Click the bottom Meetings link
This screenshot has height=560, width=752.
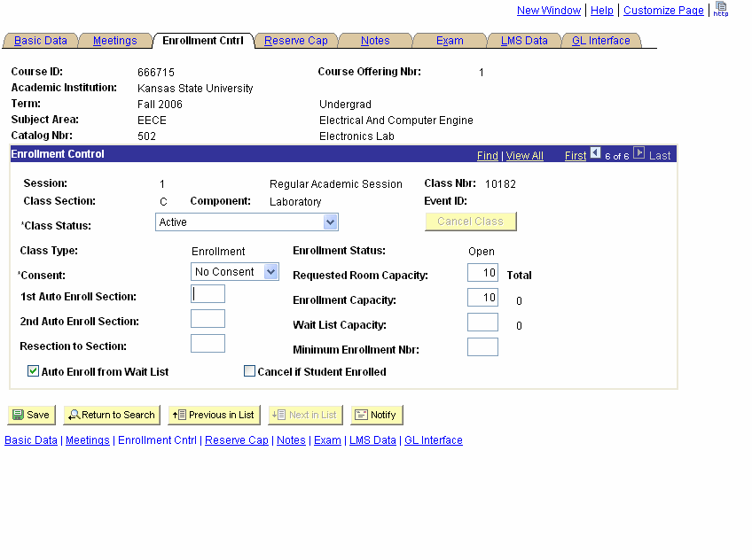(88, 440)
